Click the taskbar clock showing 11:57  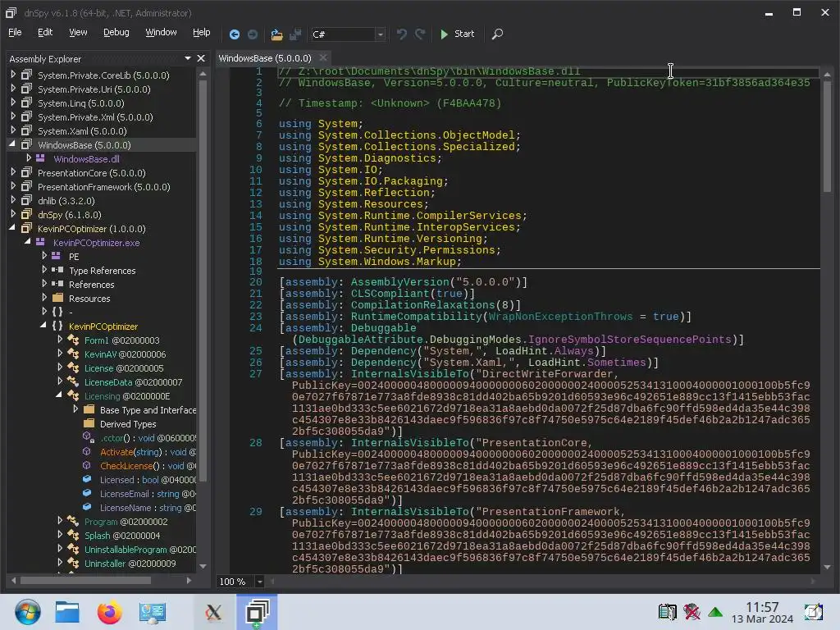[x=762, y=612]
